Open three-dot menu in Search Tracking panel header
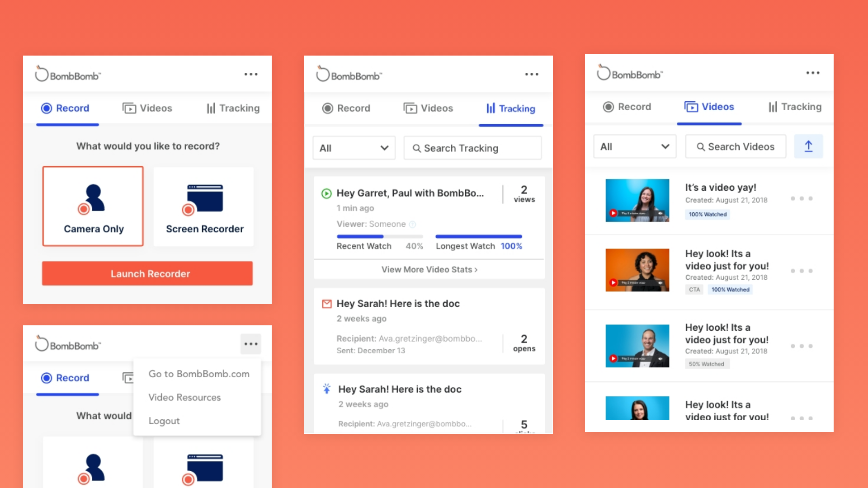The image size is (868, 488). [532, 74]
